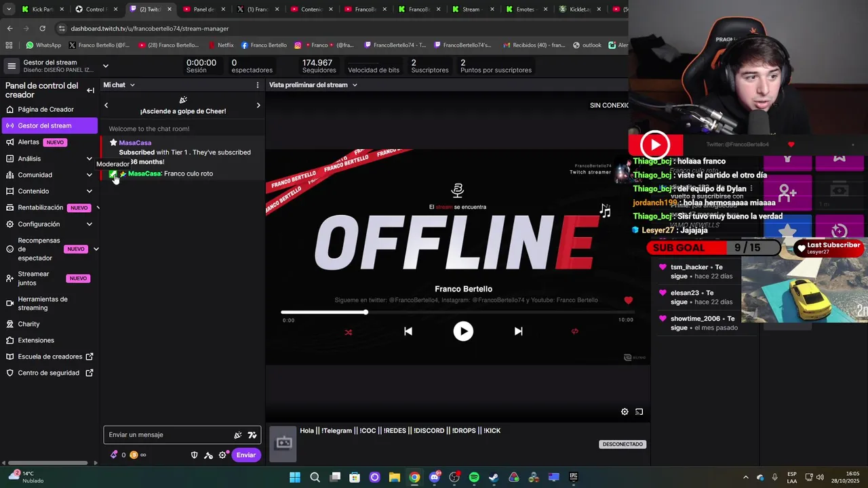Open the emote picker in message box
The width and height of the screenshot is (868, 488).
pos(238,435)
